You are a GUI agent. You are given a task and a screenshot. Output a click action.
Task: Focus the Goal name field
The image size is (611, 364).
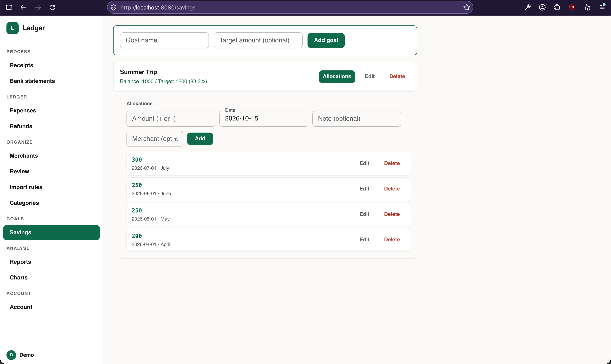(164, 40)
